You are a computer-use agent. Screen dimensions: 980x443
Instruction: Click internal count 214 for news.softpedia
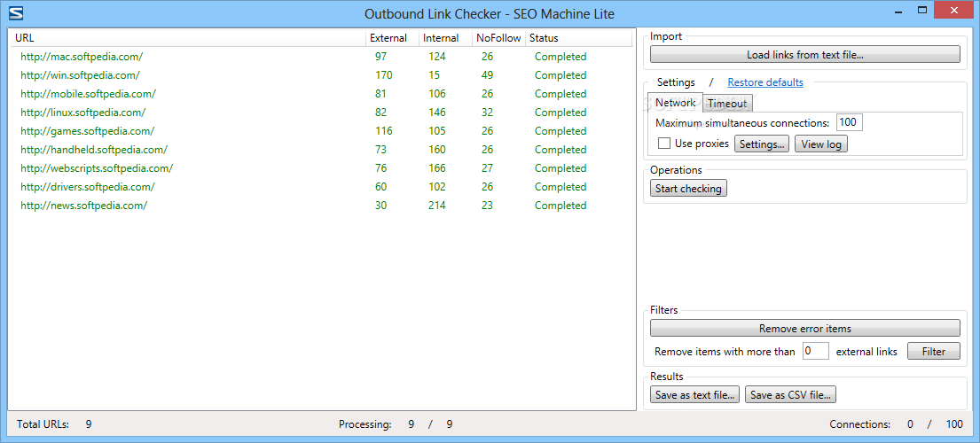pyautogui.click(x=437, y=206)
